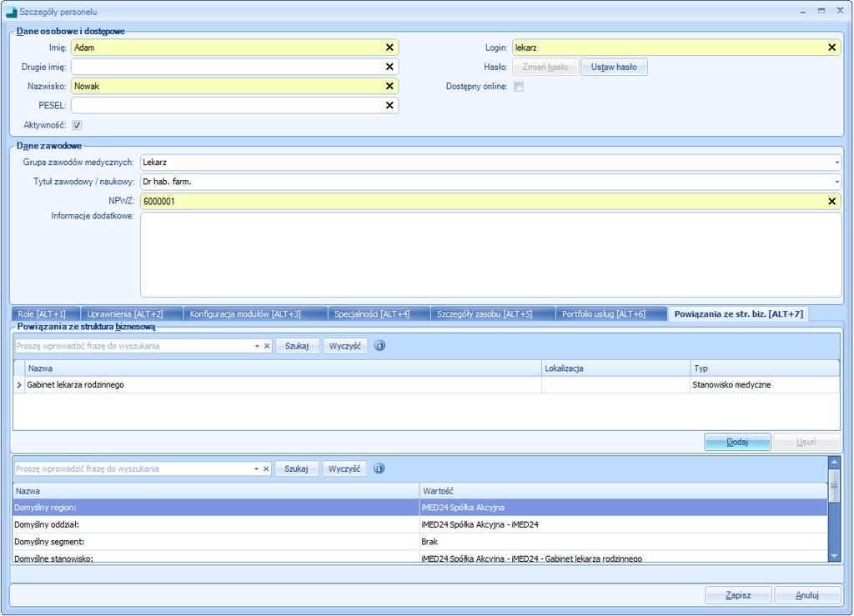Switch to the Role [ALT+1] tab
Screen dimensions: 854x616
[46, 314]
